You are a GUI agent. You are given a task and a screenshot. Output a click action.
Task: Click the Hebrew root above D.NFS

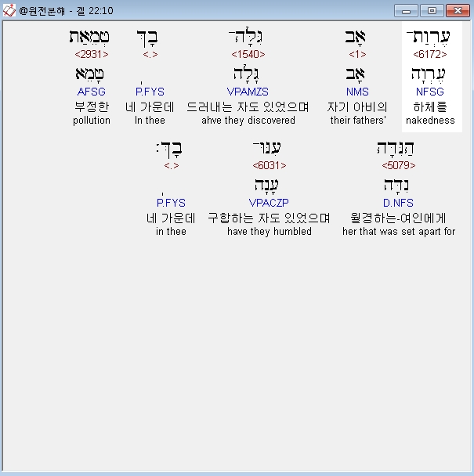coord(396,186)
